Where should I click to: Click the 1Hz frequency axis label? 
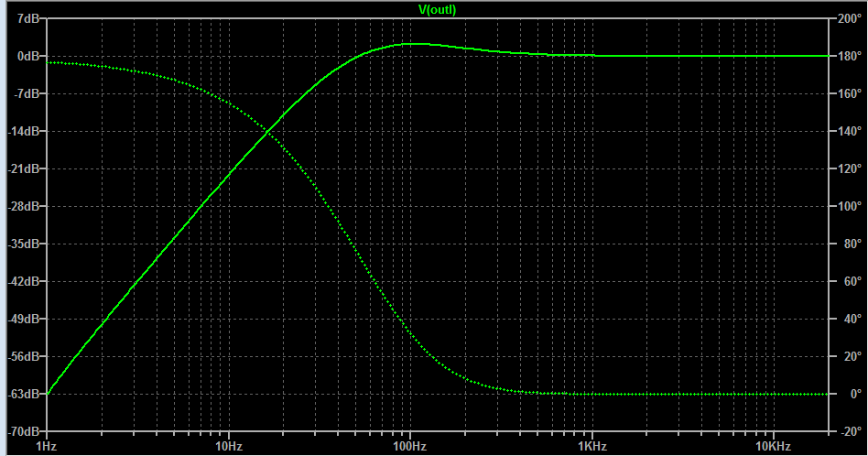coord(47,446)
